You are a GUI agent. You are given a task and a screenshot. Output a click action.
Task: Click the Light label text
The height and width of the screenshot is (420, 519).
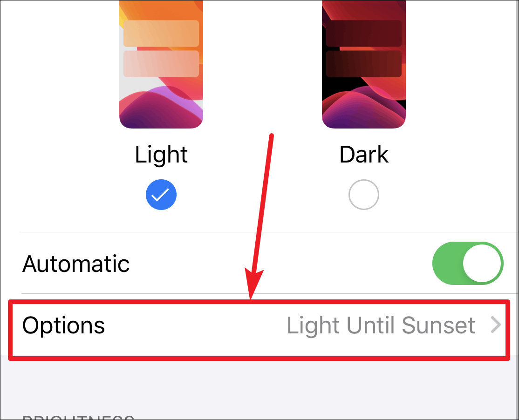click(x=161, y=155)
